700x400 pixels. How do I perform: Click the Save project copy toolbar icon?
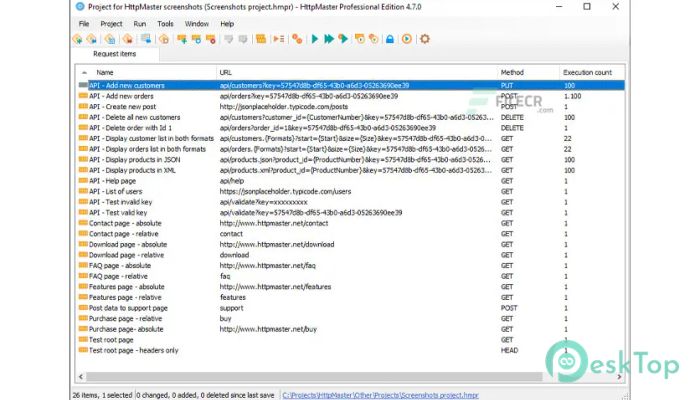click(110, 39)
